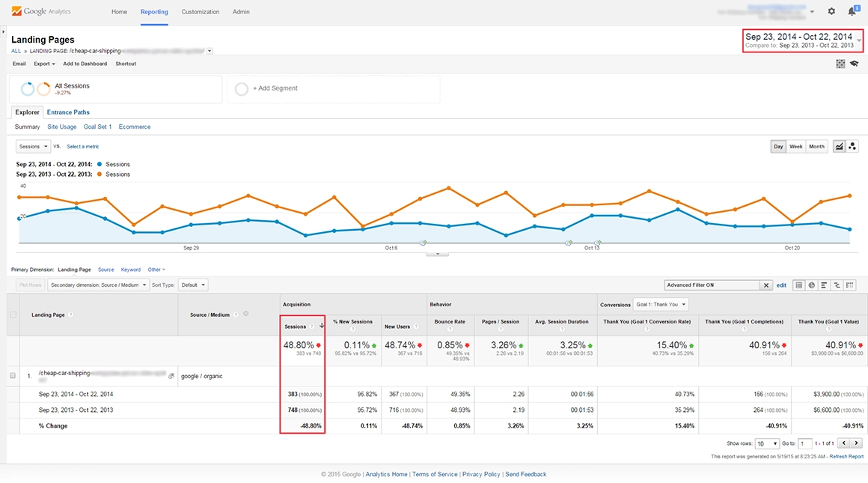Switch to line chart view icon

[x=840, y=146]
